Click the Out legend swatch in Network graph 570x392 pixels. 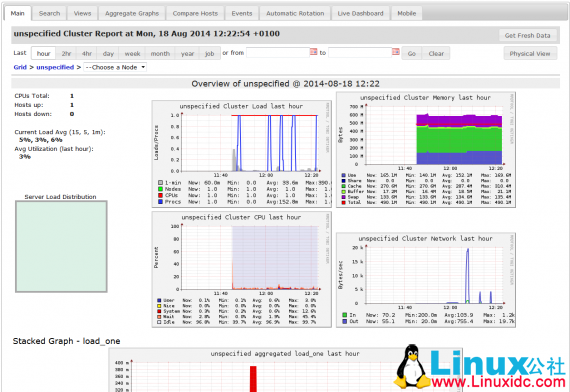(x=345, y=321)
